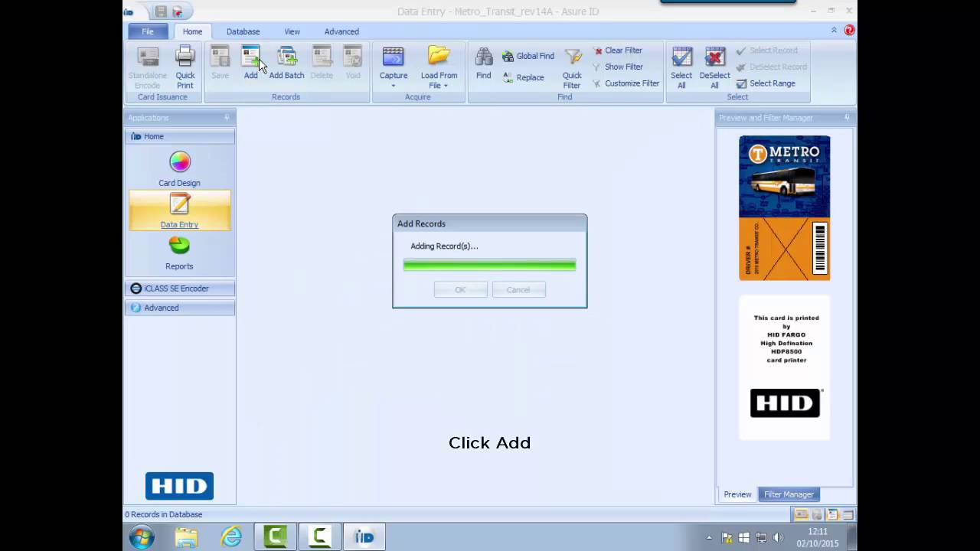Open Internet Explorer from the taskbar
The height and width of the screenshot is (551, 980).
[x=231, y=537]
